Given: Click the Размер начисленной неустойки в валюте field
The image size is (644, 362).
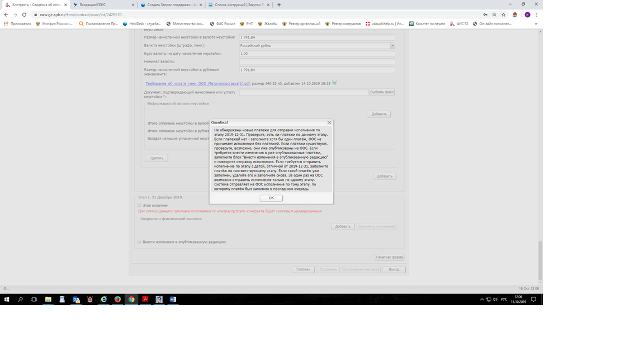Looking at the screenshot, I should point(317,37).
